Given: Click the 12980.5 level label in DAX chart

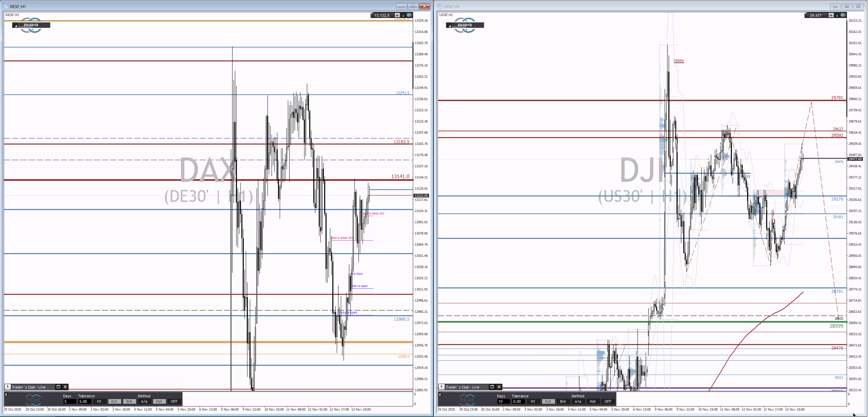Looking at the screenshot, I should [x=401, y=319].
